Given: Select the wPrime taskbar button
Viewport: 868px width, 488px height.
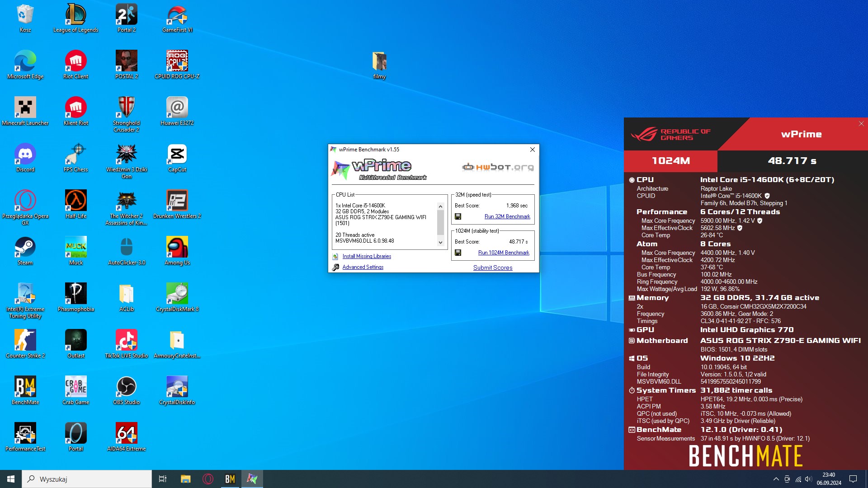Looking at the screenshot, I should click(x=252, y=479).
